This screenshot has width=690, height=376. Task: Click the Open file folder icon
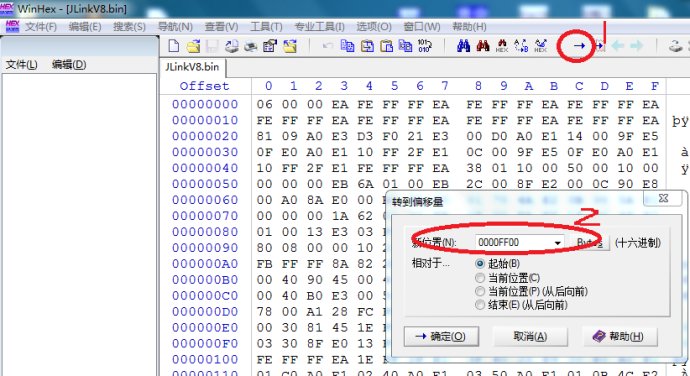(x=193, y=46)
